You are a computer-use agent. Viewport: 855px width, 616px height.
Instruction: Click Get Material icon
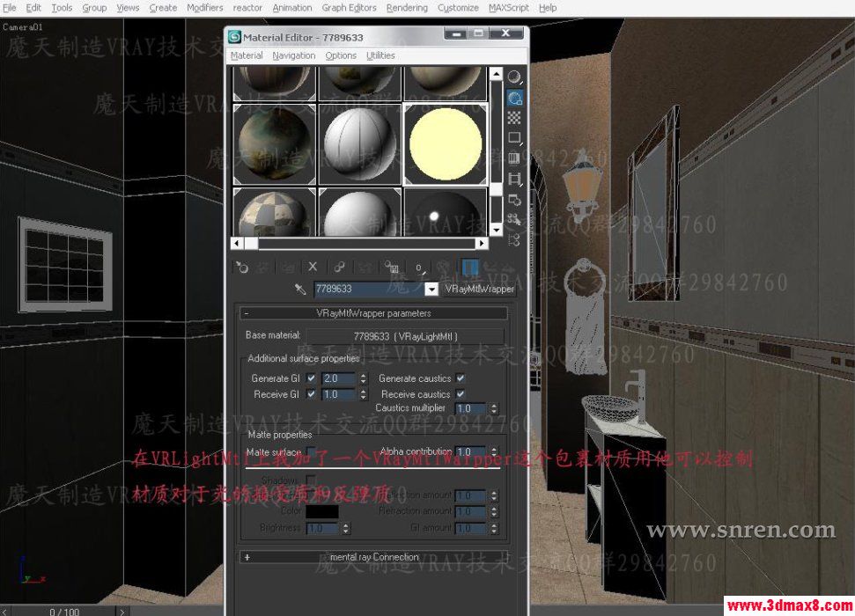tap(242, 268)
